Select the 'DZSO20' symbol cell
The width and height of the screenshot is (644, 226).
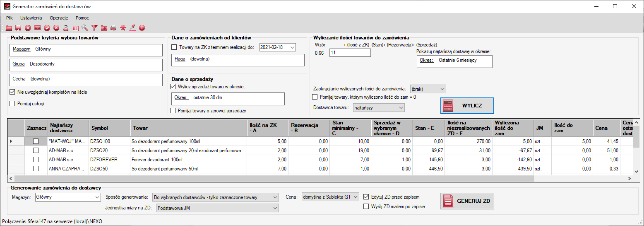pyautogui.click(x=110, y=151)
